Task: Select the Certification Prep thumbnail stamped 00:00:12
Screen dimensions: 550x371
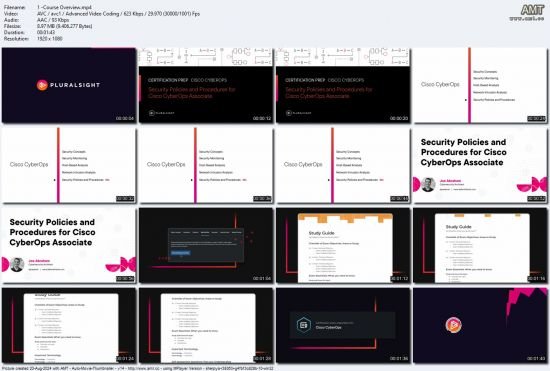Action: (x=206, y=85)
